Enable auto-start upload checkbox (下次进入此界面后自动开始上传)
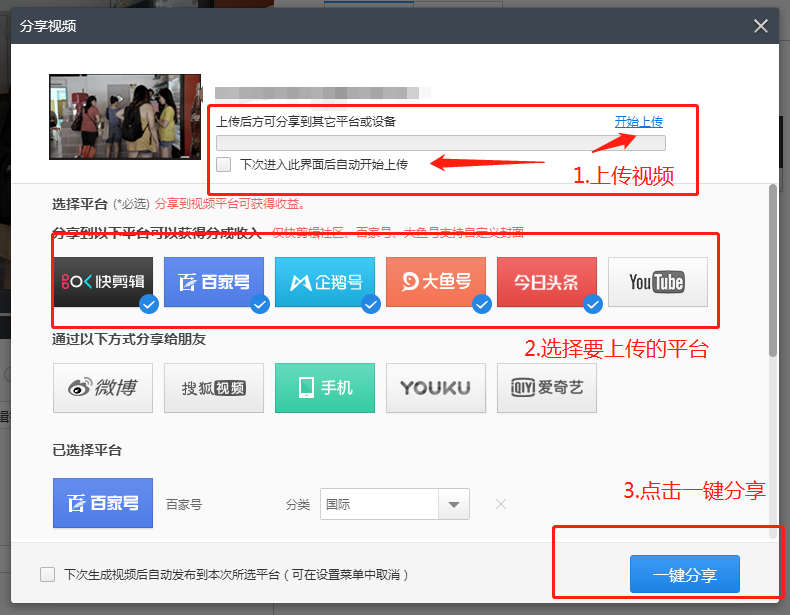Screen dimensions: 790x615 pos(224,164)
